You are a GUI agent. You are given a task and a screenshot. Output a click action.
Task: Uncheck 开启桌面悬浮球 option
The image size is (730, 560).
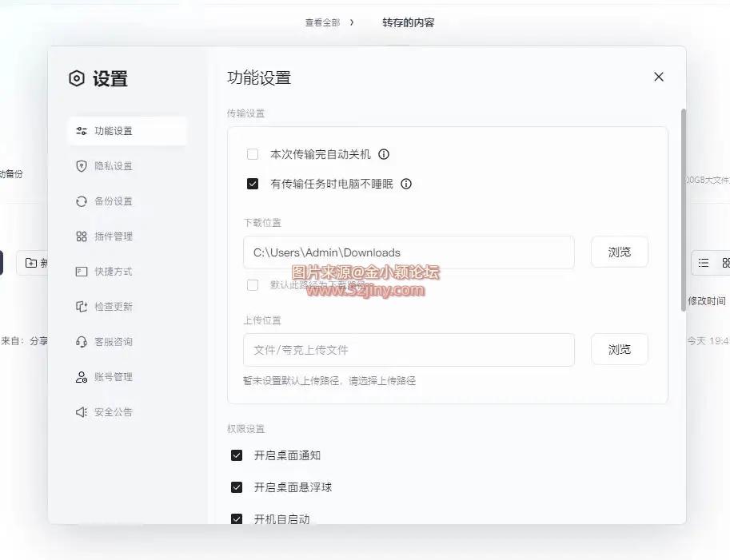[x=237, y=487]
